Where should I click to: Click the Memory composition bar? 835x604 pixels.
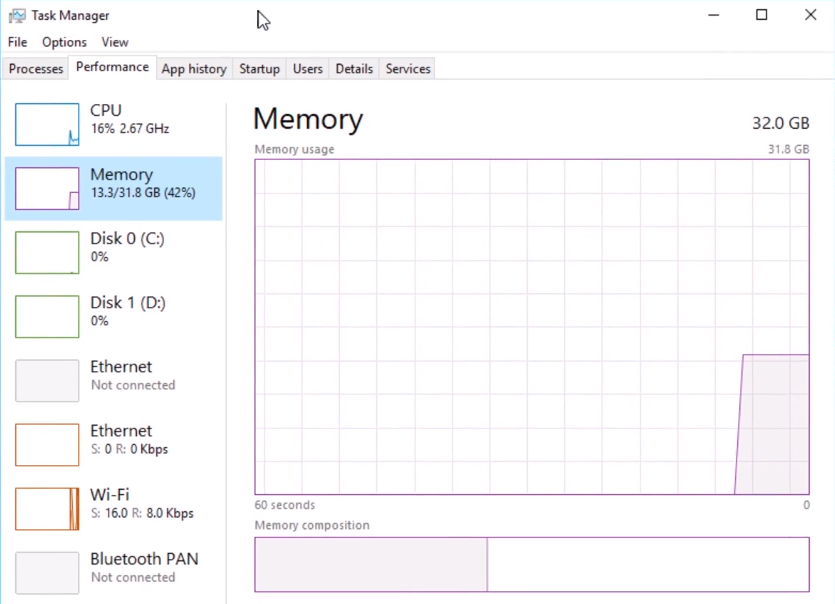tap(532, 565)
